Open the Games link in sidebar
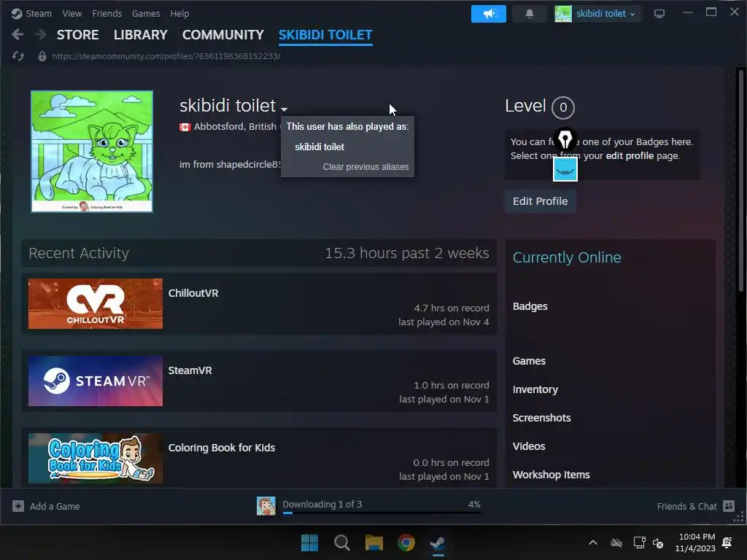This screenshot has width=747, height=560. click(x=529, y=361)
